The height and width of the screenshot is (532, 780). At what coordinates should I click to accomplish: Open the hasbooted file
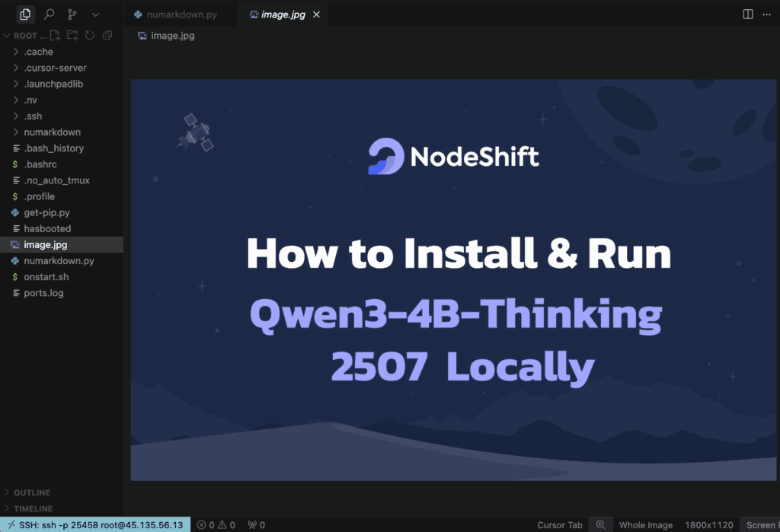coord(62,229)
